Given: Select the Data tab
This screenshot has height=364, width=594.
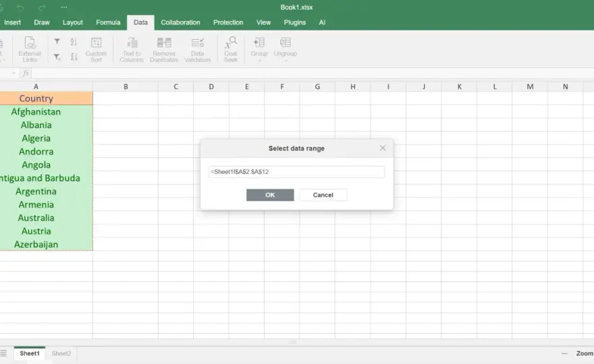Looking at the screenshot, I should point(140,22).
